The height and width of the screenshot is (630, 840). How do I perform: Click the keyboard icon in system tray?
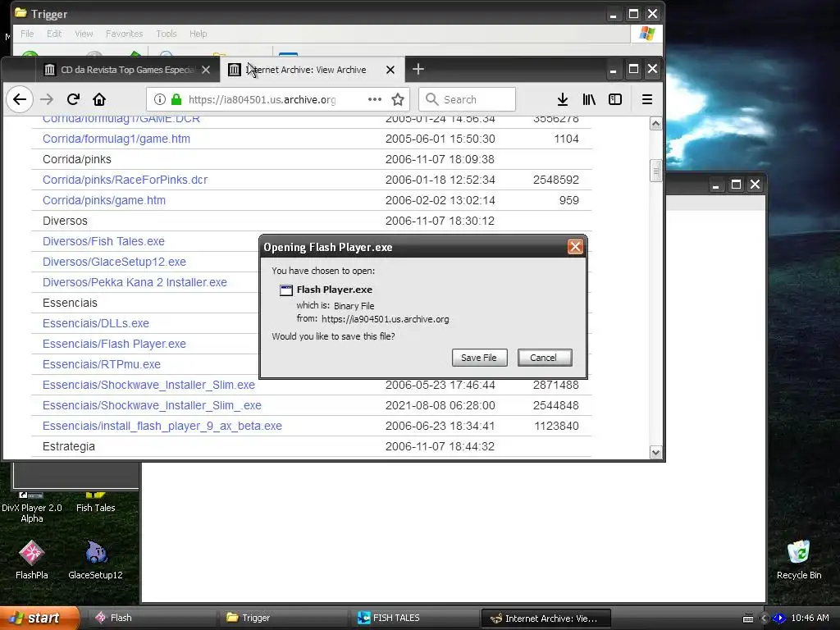[748, 619]
